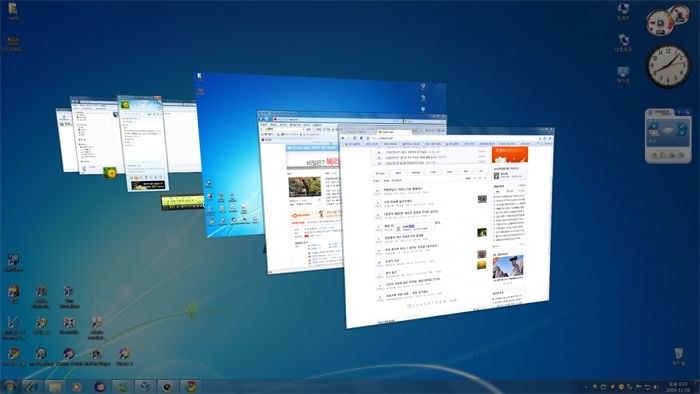Click the analog clock gadget

coord(668,66)
